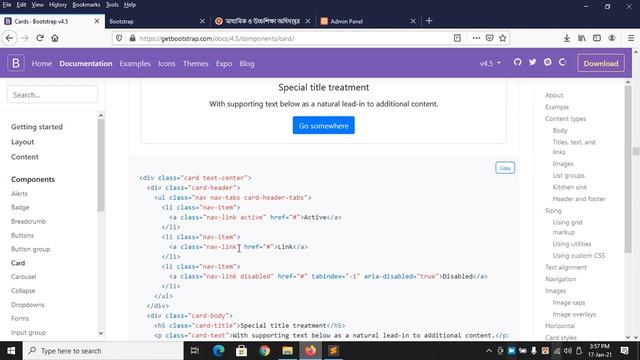
Task: Show site security padlock info
Action: point(132,38)
